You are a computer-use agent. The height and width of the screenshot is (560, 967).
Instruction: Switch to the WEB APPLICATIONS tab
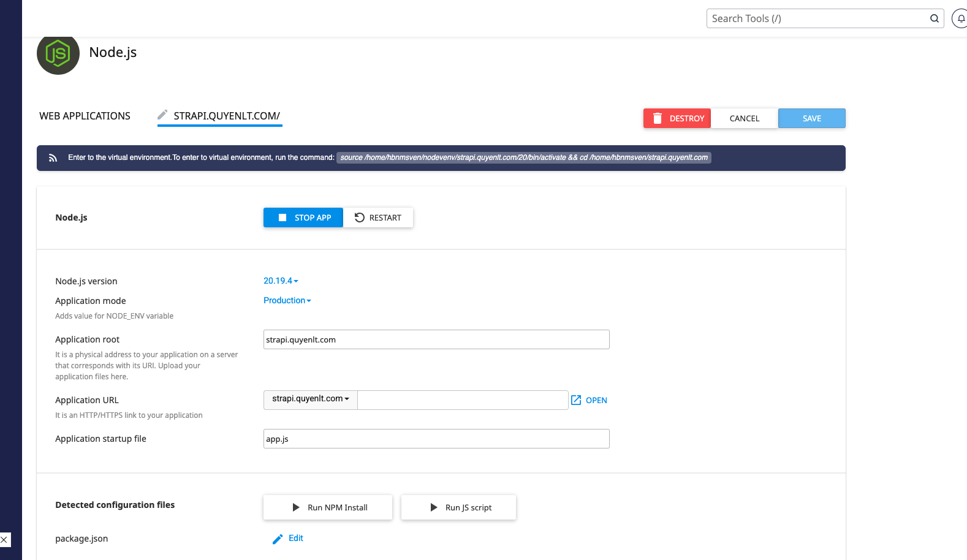[x=85, y=116]
